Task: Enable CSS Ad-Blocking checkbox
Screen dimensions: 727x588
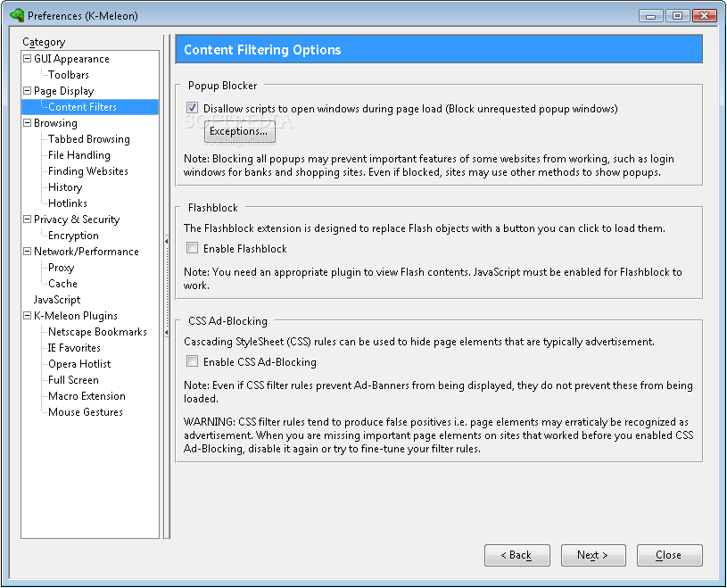Action: click(192, 360)
